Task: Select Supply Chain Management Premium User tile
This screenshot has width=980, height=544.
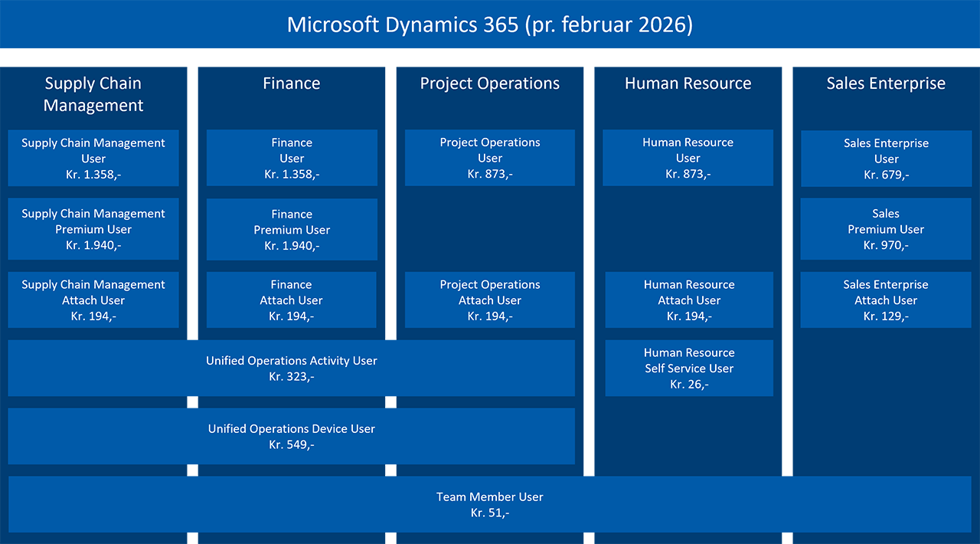Action: (x=93, y=229)
